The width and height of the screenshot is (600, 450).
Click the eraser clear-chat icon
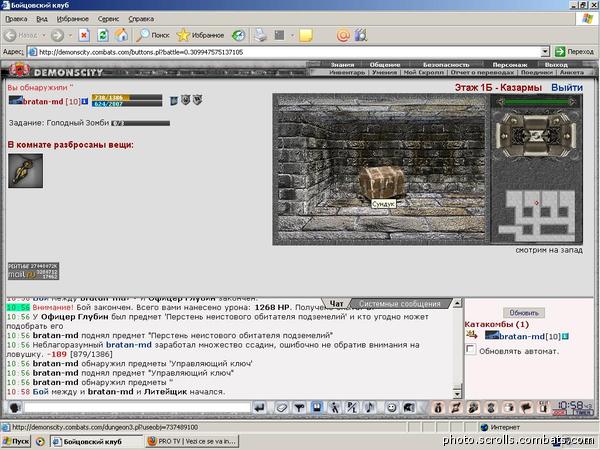coord(282,408)
